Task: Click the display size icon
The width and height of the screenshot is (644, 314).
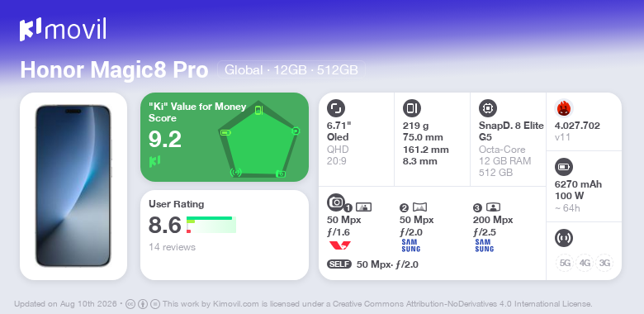Action: click(x=336, y=108)
